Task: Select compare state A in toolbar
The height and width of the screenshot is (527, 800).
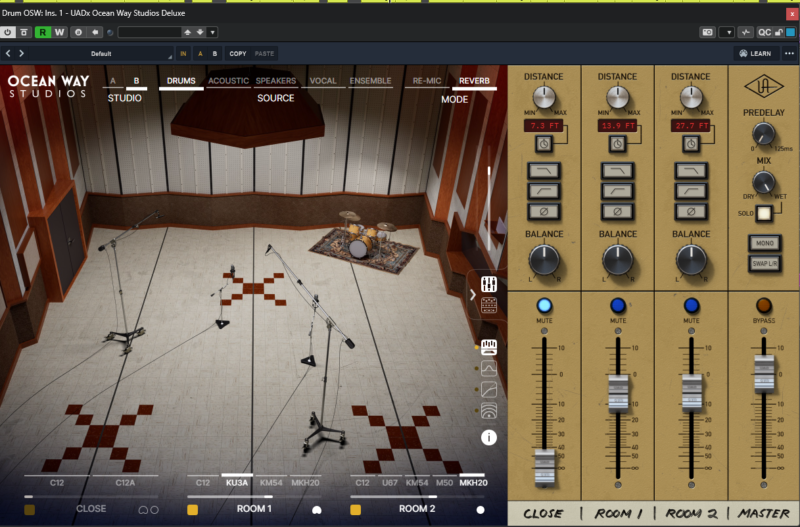Action: pyautogui.click(x=200, y=54)
